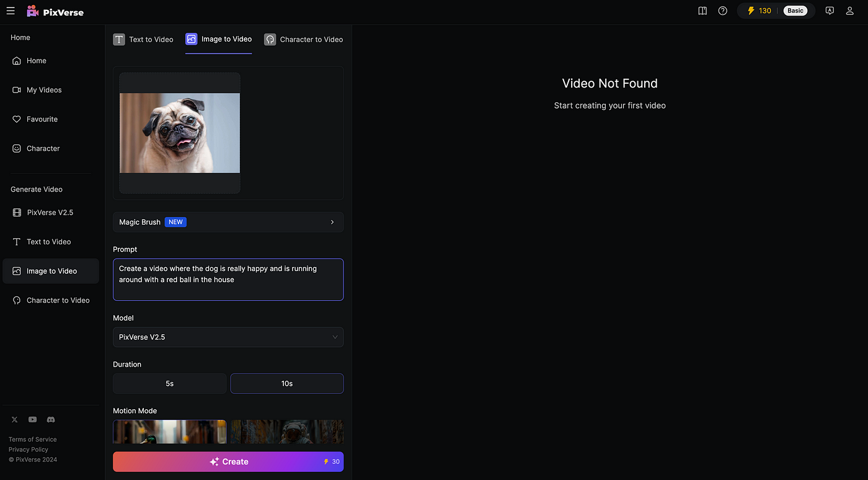868x480 pixels.
Task: Switch to the Text to Video tab
Action: tap(143, 39)
